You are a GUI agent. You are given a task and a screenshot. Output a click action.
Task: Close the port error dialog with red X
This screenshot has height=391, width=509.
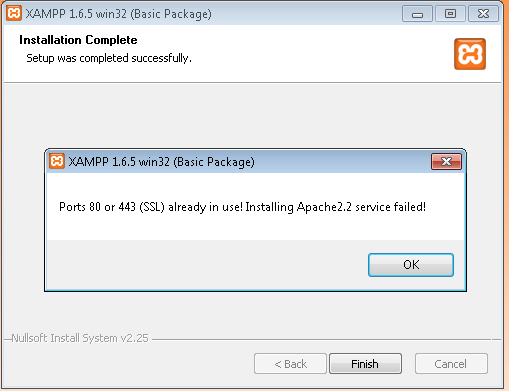[446, 162]
